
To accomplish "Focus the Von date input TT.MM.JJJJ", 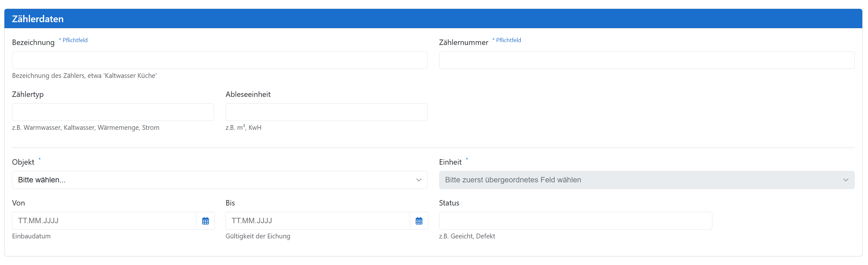I will (x=104, y=221).
